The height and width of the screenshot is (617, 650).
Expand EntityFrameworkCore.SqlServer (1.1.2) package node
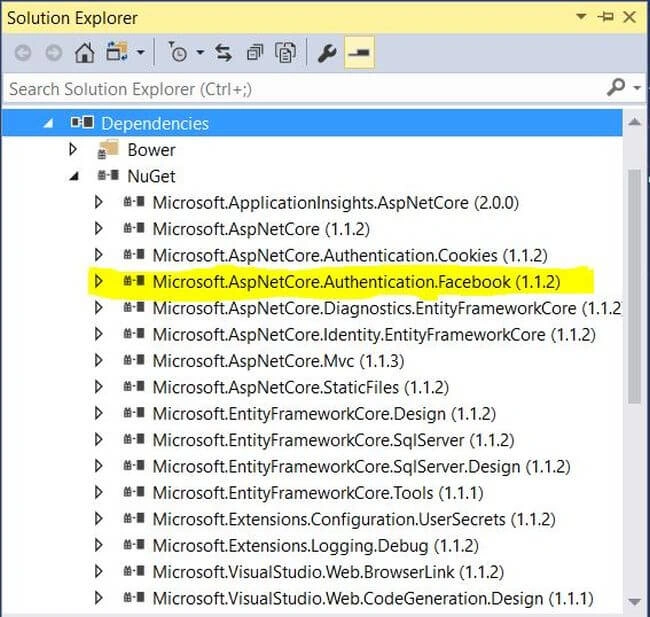[x=99, y=440]
